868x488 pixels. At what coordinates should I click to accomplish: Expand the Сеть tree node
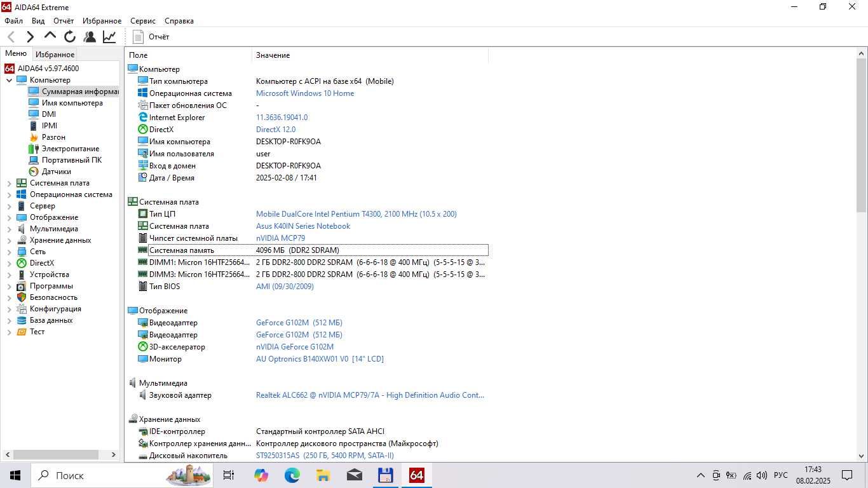[9, 252]
